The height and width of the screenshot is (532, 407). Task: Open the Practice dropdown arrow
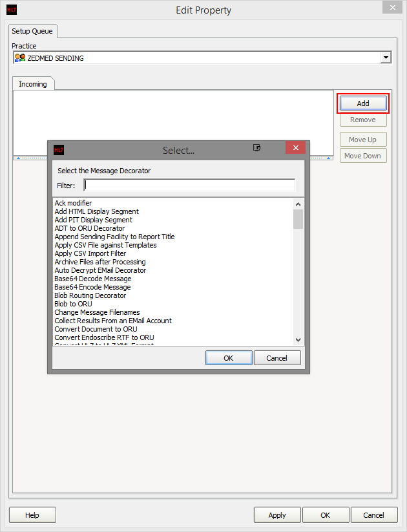pos(386,58)
